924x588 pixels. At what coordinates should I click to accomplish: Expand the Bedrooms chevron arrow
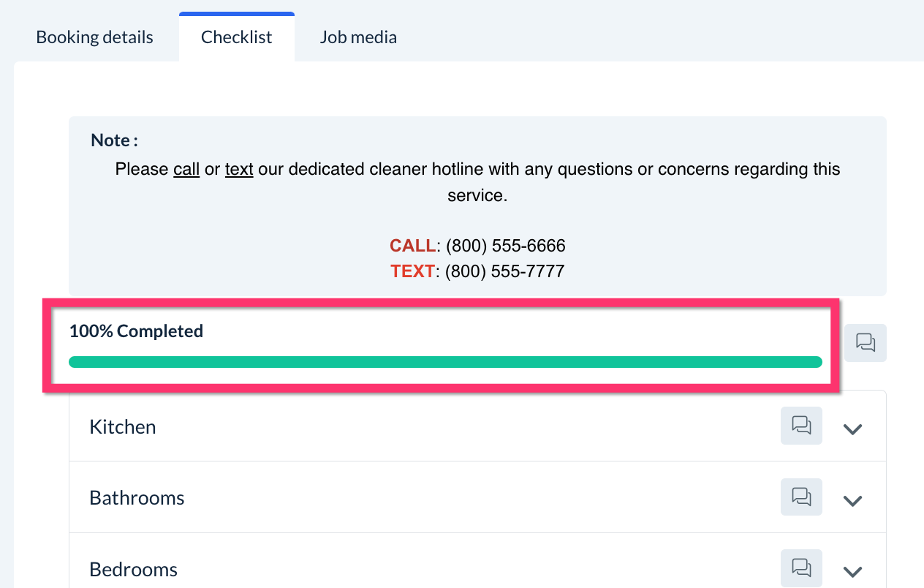[x=852, y=571]
